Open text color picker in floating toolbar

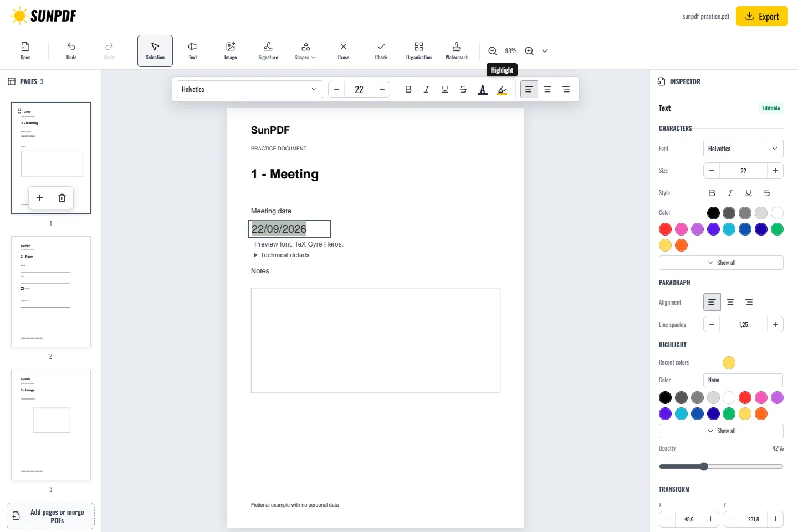click(x=483, y=89)
